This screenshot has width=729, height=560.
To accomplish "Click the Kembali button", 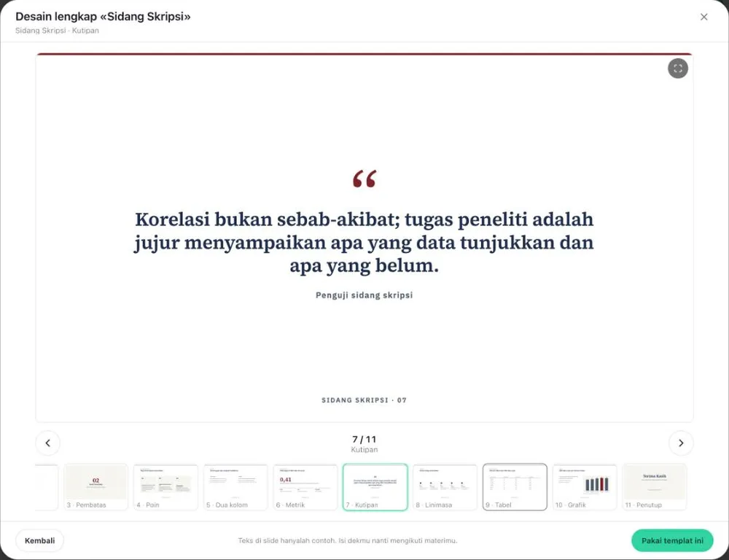I will click(x=39, y=540).
